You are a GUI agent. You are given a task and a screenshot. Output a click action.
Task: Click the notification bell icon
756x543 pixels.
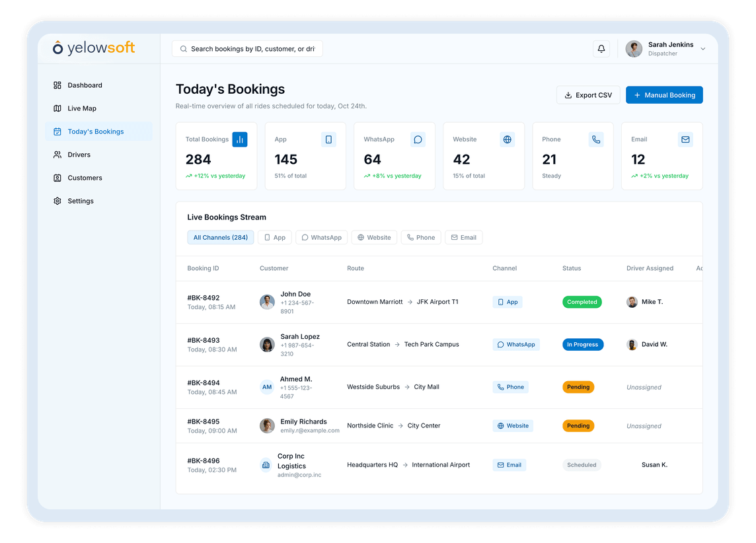(x=601, y=49)
